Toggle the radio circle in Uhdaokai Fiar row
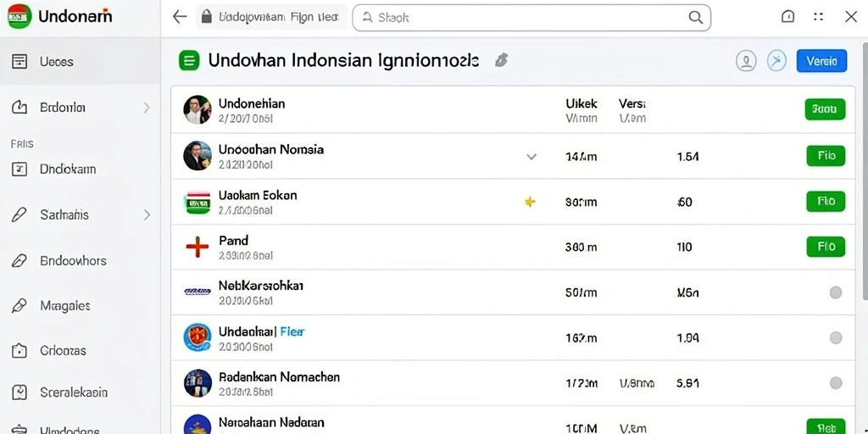Image resolution: width=868 pixels, height=434 pixels. click(835, 337)
